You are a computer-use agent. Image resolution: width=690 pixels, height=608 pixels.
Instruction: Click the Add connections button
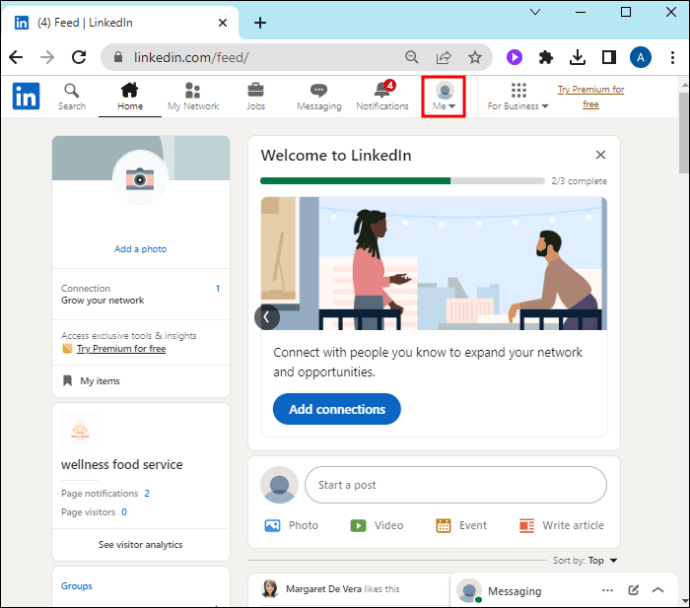tap(337, 409)
